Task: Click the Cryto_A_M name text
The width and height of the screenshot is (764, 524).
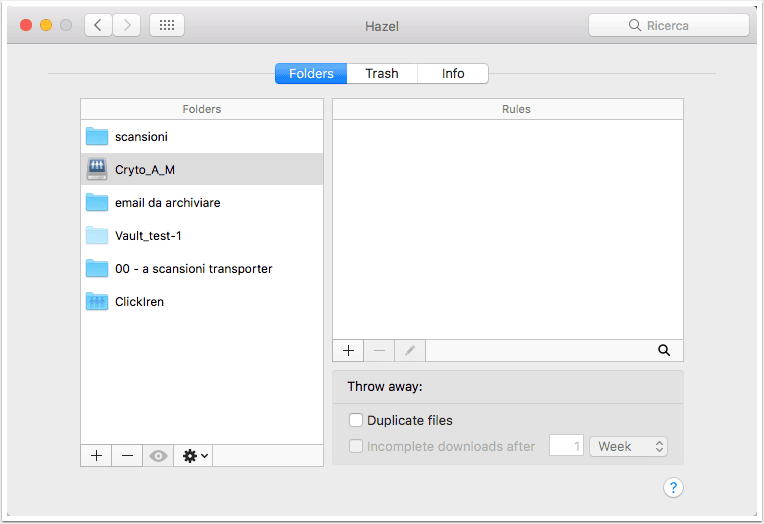Action: pos(145,170)
